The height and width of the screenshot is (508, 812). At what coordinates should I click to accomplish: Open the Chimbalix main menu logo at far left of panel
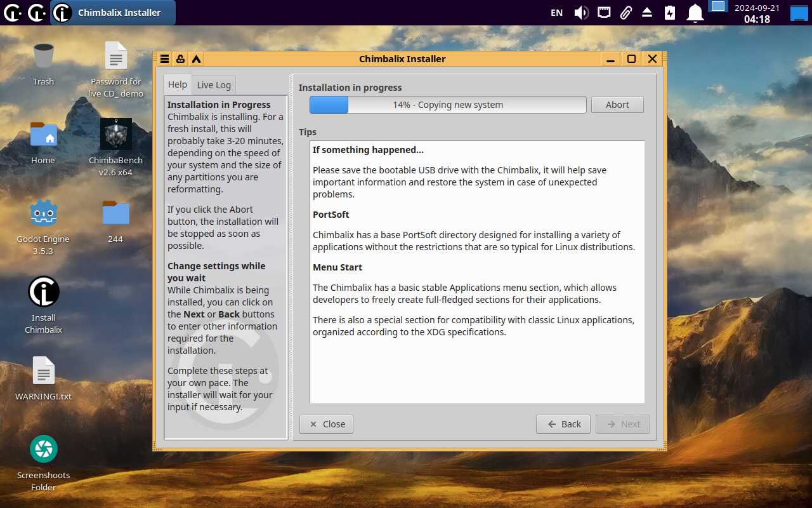coord(13,12)
